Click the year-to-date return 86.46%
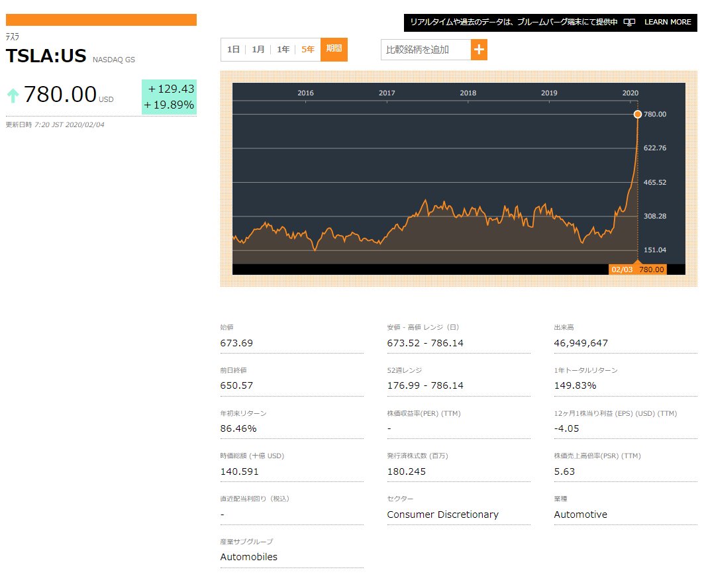The width and height of the screenshot is (702, 588). [238, 428]
